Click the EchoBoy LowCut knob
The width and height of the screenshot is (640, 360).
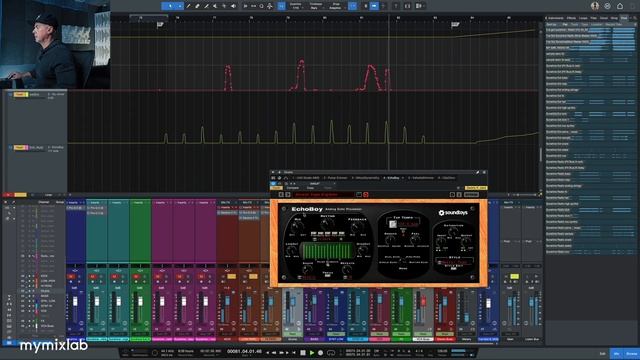point(291,251)
